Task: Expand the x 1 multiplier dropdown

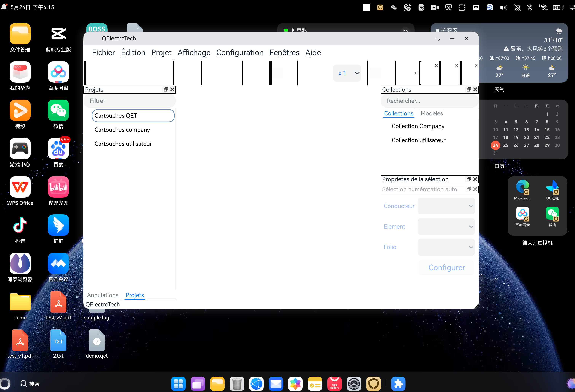Action: click(347, 73)
